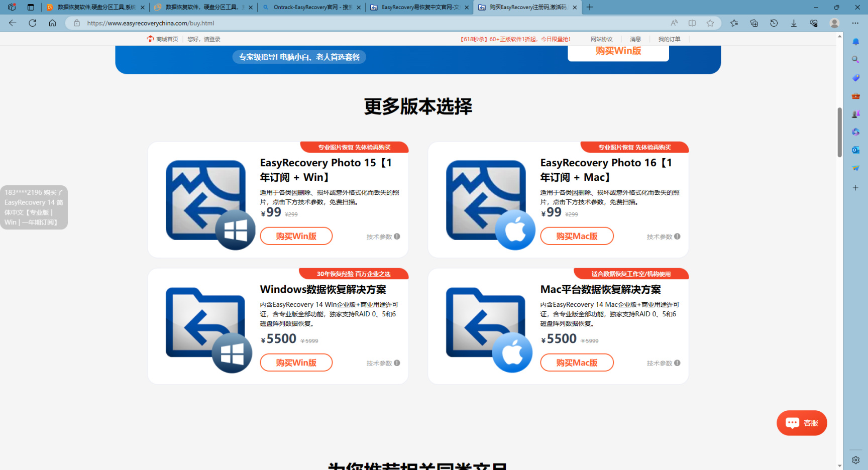Open the Workspaces icon in the title bar
This screenshot has height=470, width=868.
point(12,7)
